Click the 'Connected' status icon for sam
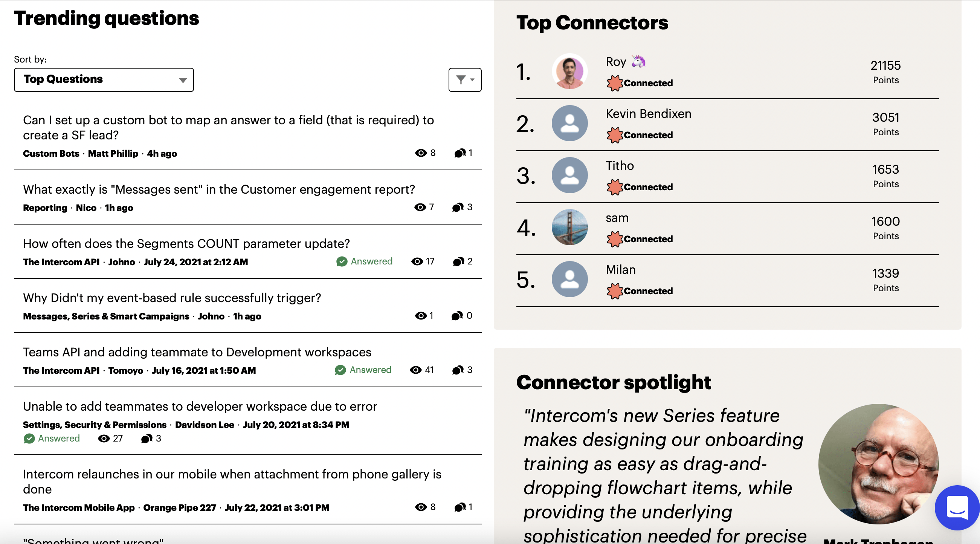Screen dimensions: 980x544 tap(614, 238)
